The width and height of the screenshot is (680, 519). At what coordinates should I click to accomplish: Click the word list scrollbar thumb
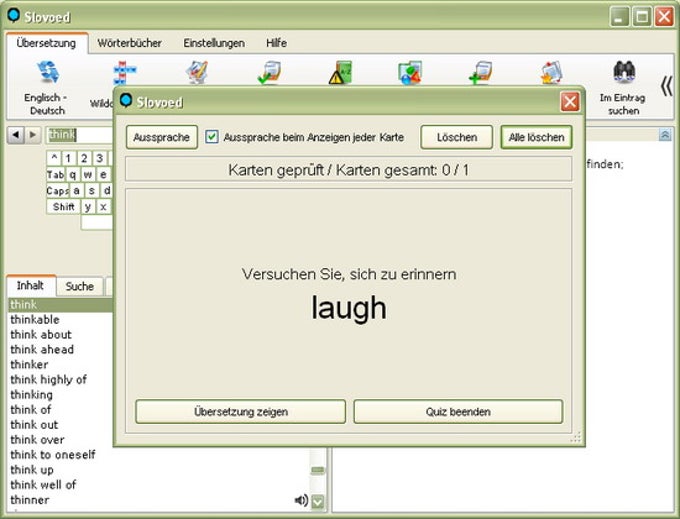(x=318, y=470)
